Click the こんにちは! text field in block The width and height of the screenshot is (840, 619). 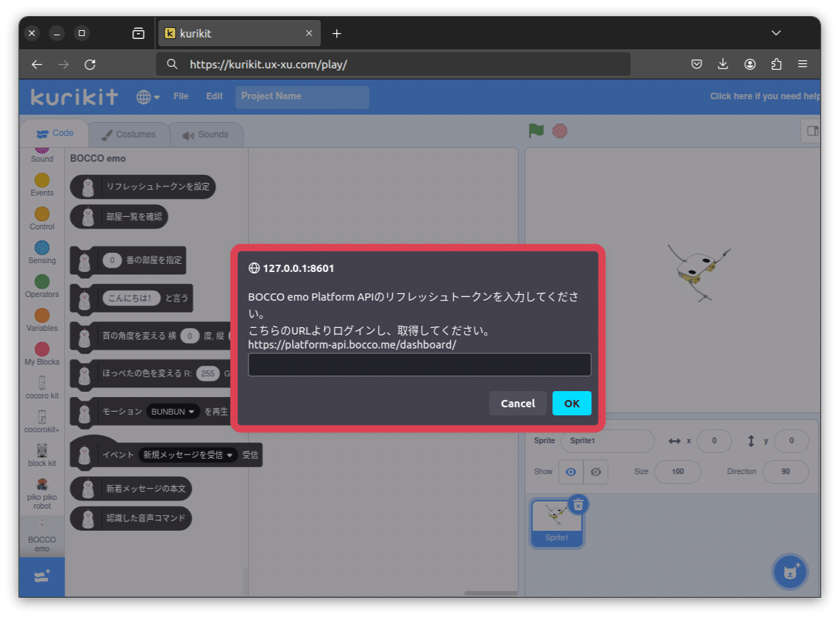point(131,298)
